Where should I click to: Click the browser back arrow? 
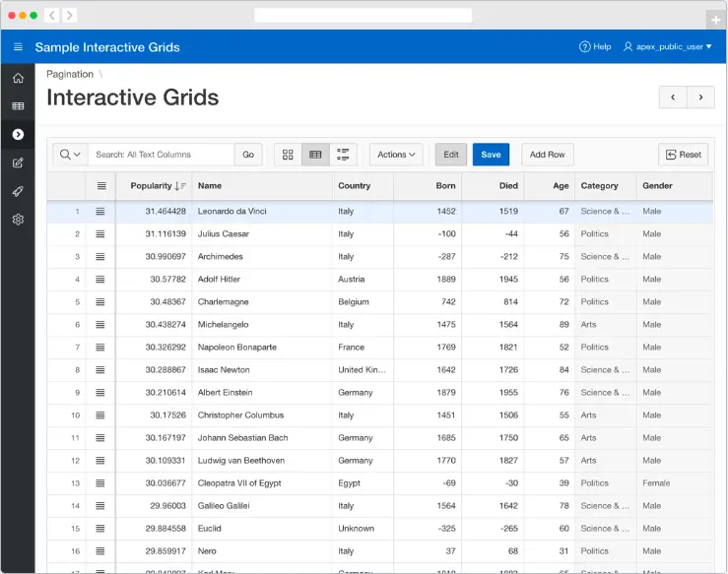coord(52,16)
